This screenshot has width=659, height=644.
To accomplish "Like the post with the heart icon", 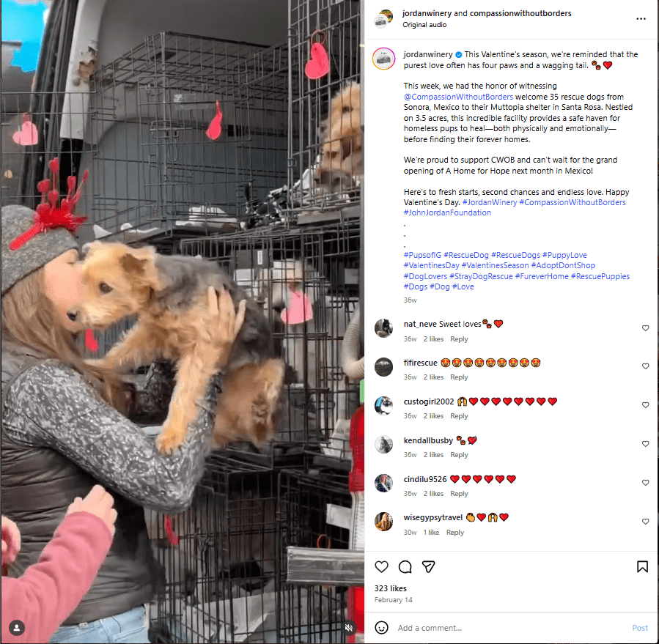I will click(x=381, y=566).
